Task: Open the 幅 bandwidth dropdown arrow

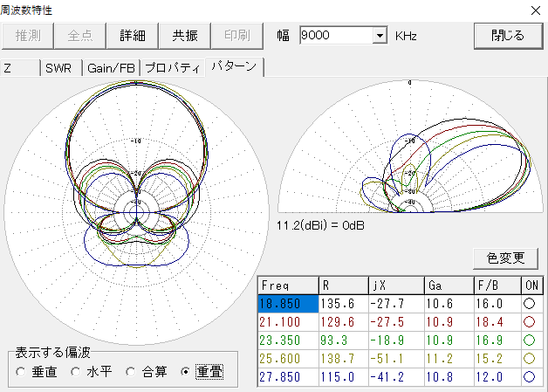Action: [x=380, y=36]
